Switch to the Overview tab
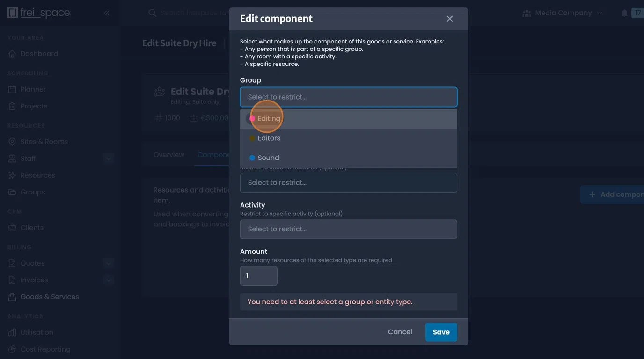 coord(168,154)
